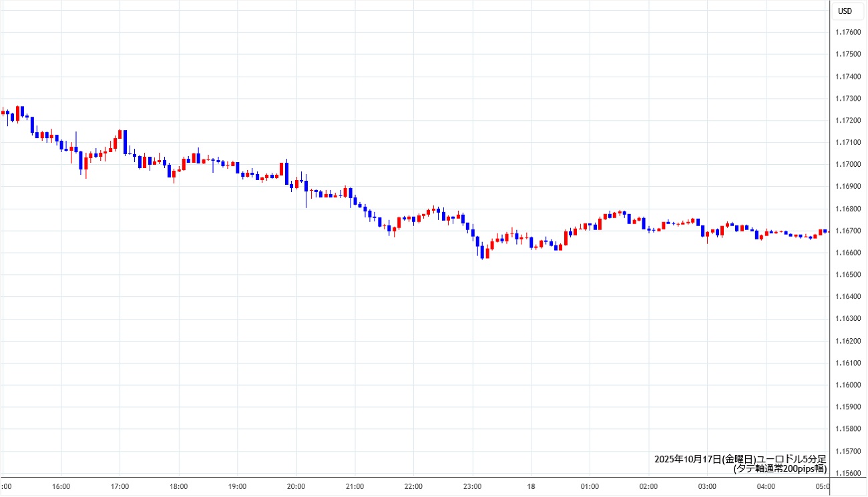Screen dimensions: 868x497
Task: Click the USD currency label
Action: pyautogui.click(x=845, y=11)
